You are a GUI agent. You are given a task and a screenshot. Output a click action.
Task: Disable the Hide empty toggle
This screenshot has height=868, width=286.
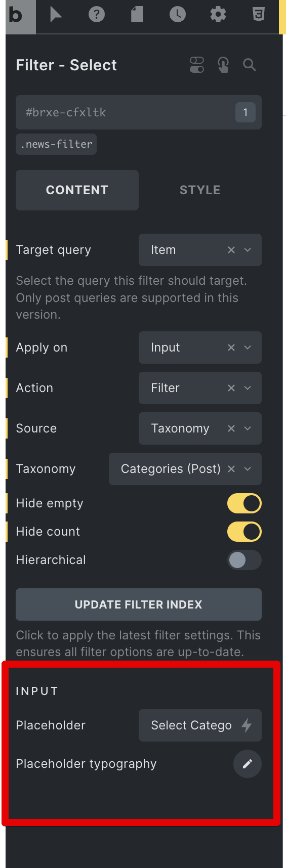pyautogui.click(x=244, y=503)
